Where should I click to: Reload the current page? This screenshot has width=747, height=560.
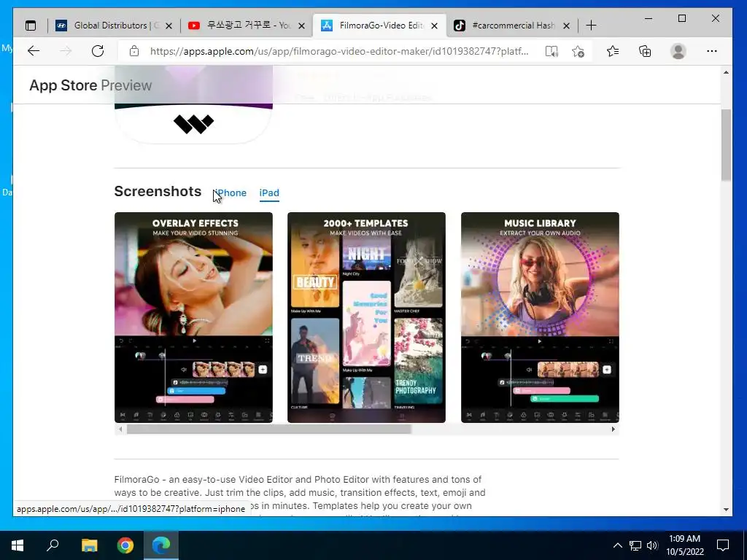pyautogui.click(x=98, y=51)
